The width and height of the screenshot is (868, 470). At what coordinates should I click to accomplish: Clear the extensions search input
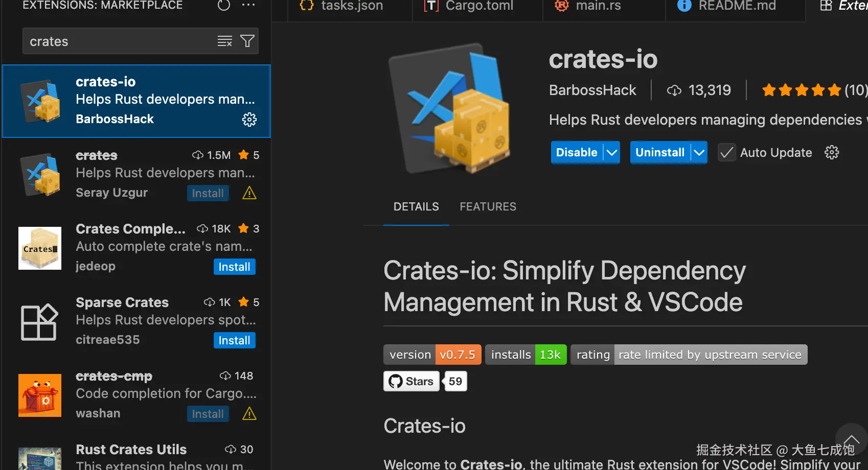[224, 41]
